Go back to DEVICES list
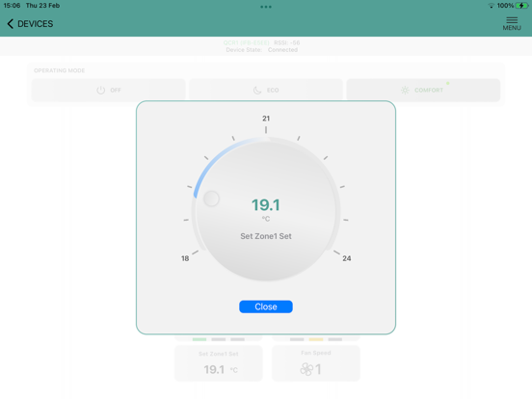The image size is (532, 399). pyautogui.click(x=30, y=24)
